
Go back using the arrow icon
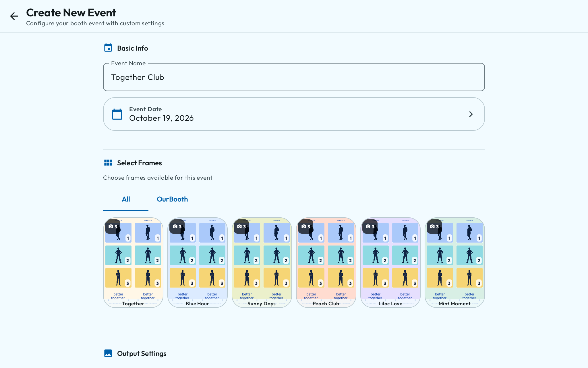14,16
